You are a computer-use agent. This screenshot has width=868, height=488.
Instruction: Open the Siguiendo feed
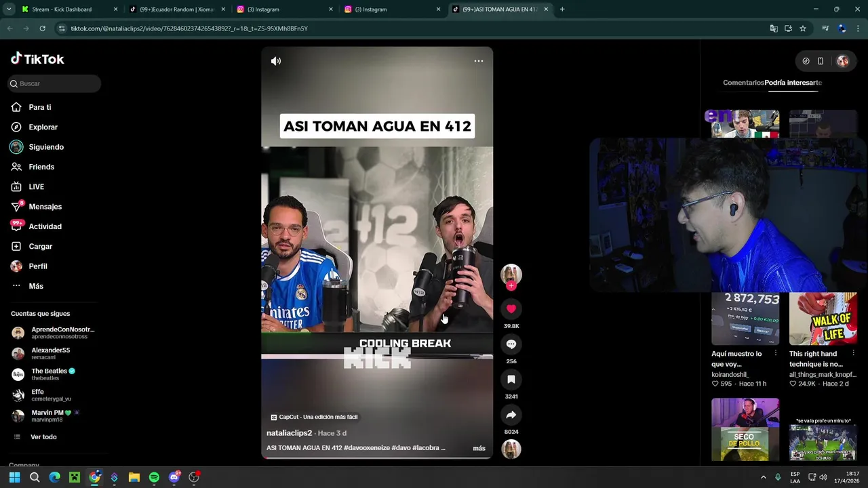pyautogui.click(x=46, y=147)
